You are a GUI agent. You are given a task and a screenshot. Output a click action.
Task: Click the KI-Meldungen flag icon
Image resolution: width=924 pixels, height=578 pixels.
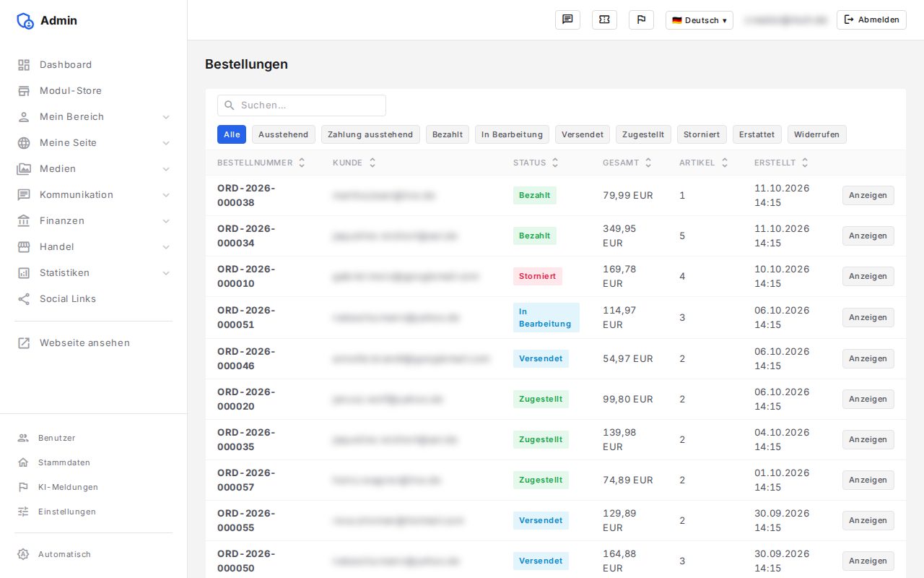point(23,487)
